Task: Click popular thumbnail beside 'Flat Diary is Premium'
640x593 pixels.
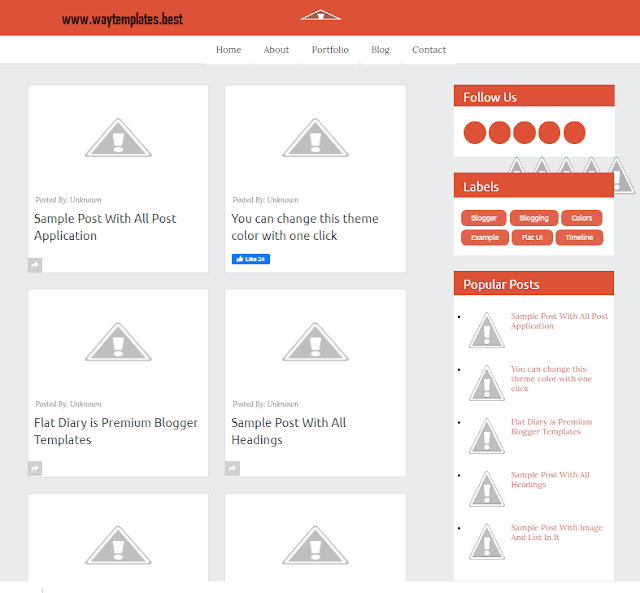Action: pyautogui.click(x=487, y=435)
